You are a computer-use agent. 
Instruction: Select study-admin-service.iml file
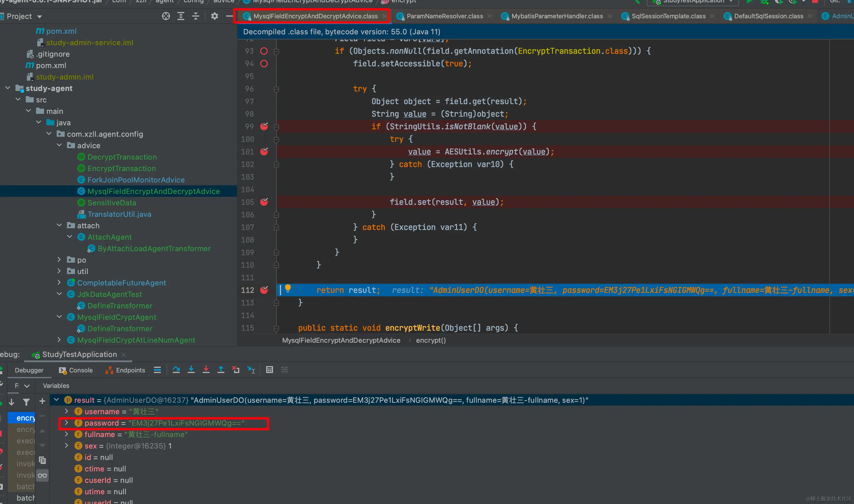click(x=89, y=42)
